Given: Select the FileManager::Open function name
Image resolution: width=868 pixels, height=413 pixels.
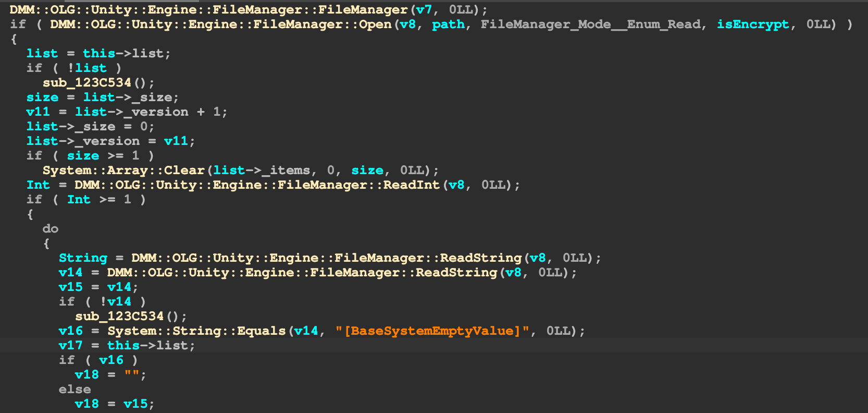Looking at the screenshot, I should click(x=221, y=25).
